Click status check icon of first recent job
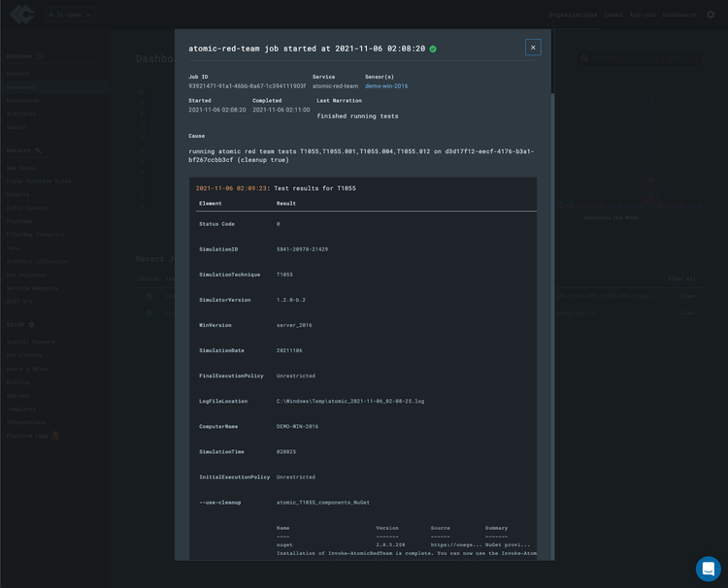 point(149,296)
